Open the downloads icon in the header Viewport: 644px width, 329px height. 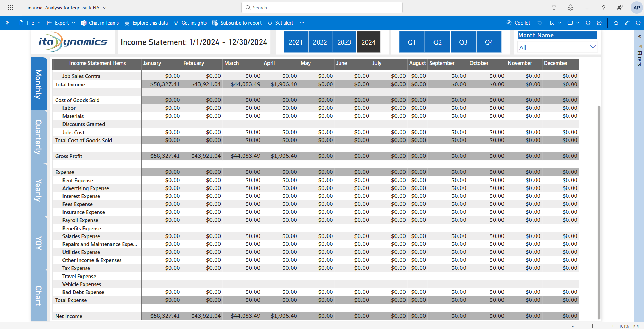[x=587, y=7]
